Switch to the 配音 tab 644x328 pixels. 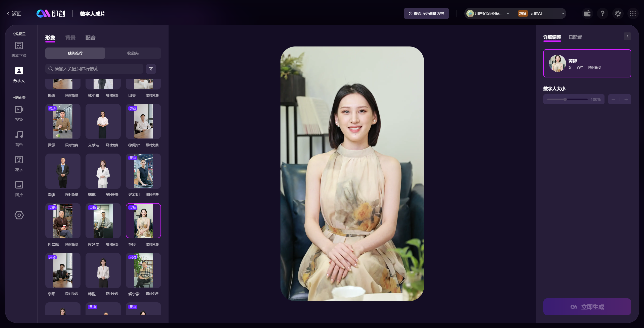[90, 38]
